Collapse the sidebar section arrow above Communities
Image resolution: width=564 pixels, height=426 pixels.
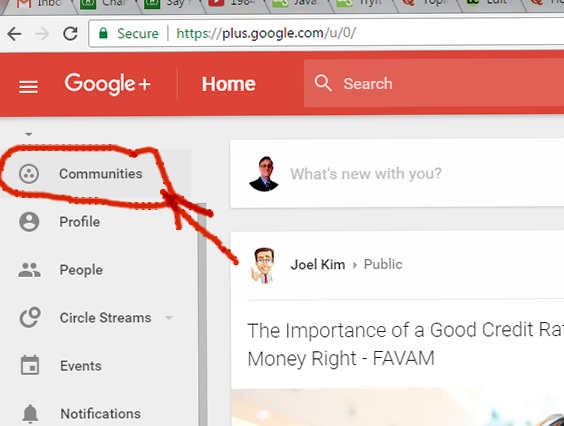[x=28, y=134]
